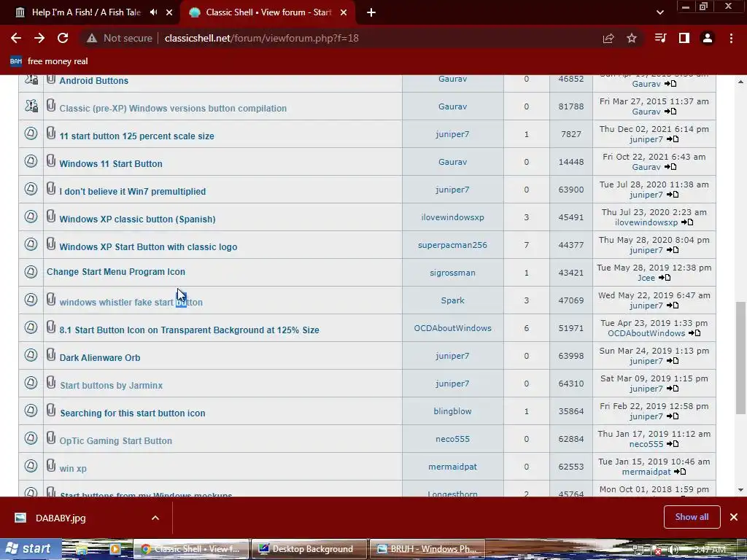Viewport: 747px width, 560px height.
Task: Open Windows 11 Start Button topic
Action: 111,163
